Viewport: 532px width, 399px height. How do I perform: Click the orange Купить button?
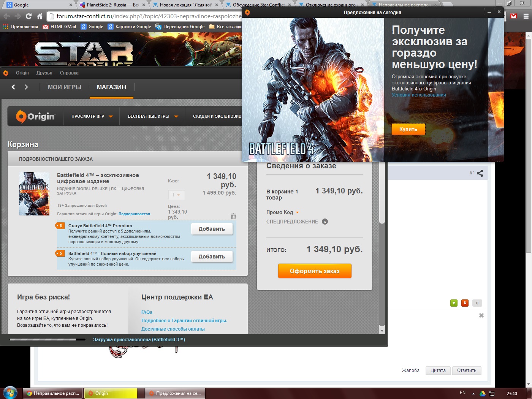tap(408, 129)
